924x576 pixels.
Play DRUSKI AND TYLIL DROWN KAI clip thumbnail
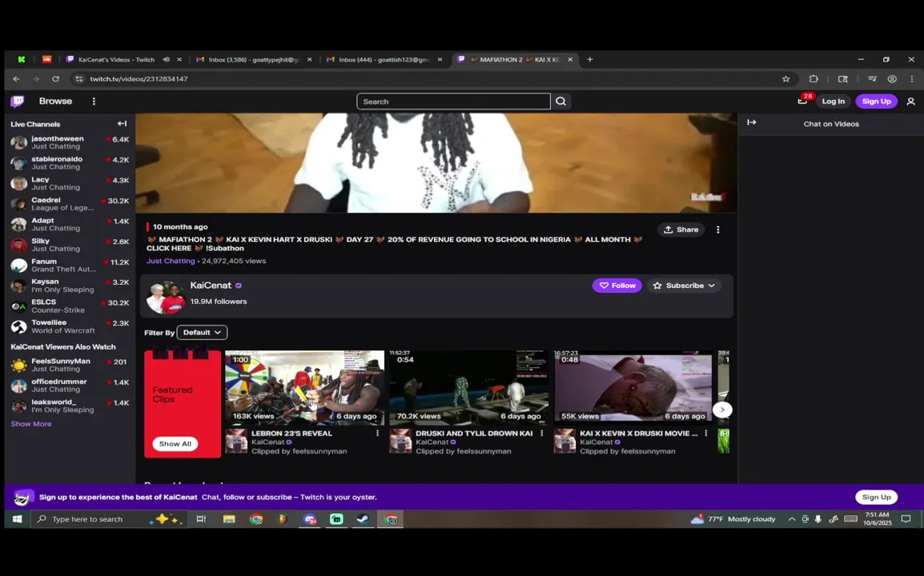468,387
